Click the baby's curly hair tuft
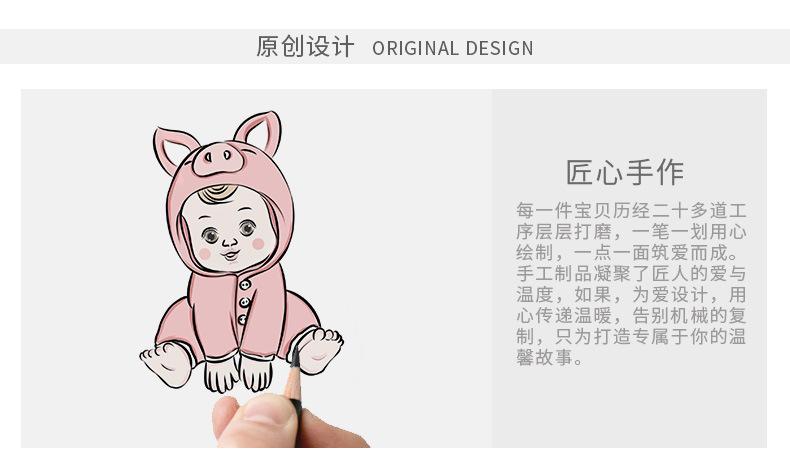This screenshot has height=467, width=790. [217, 193]
